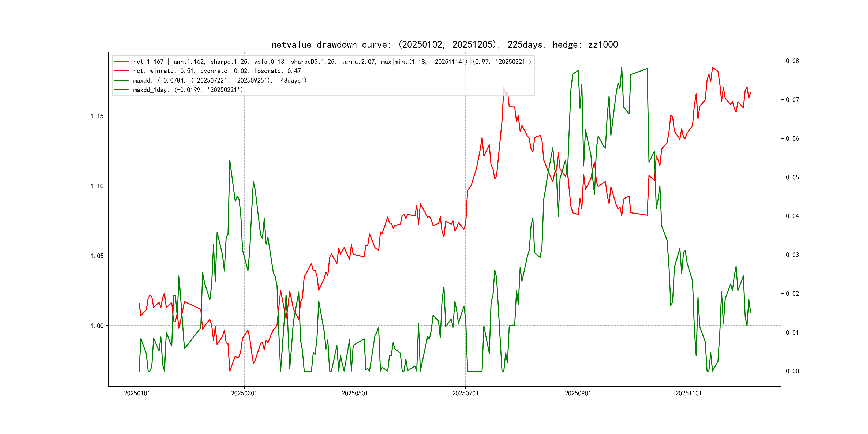Click the right y-axis label 0.08
Viewport: 868px width, 434px height.
(792, 61)
